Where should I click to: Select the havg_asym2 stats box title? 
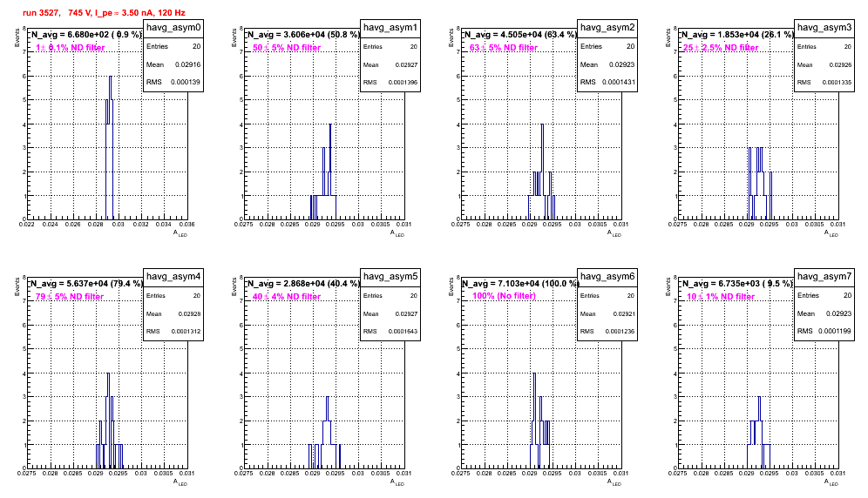(x=607, y=28)
